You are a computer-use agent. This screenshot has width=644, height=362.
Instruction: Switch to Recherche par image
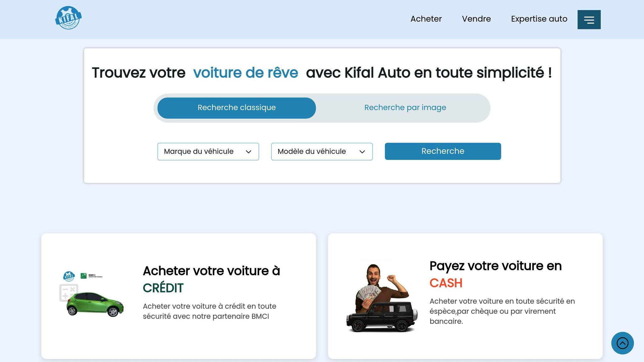(x=405, y=107)
